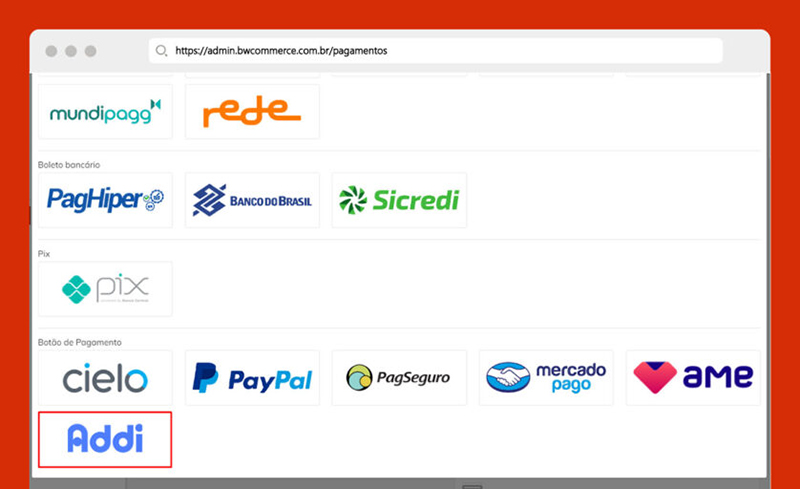Choose the Rede payment option
The height and width of the screenshot is (489, 800).
[252, 111]
